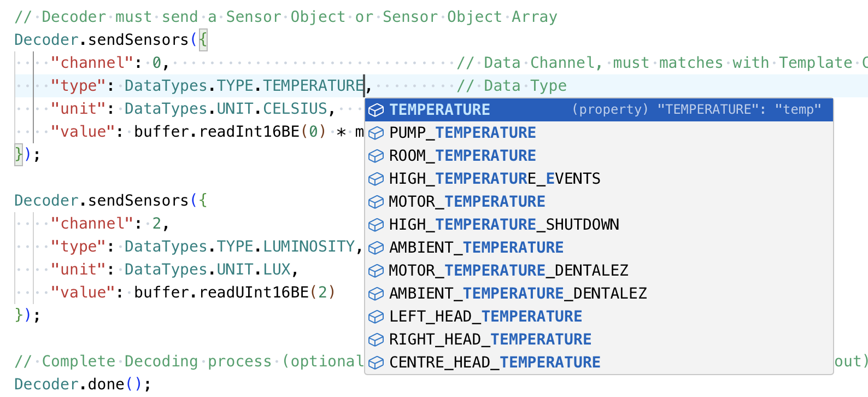Screen dimensions: 868x397
Task: Click the first Decoder.sendSensors call
Action: (101, 40)
